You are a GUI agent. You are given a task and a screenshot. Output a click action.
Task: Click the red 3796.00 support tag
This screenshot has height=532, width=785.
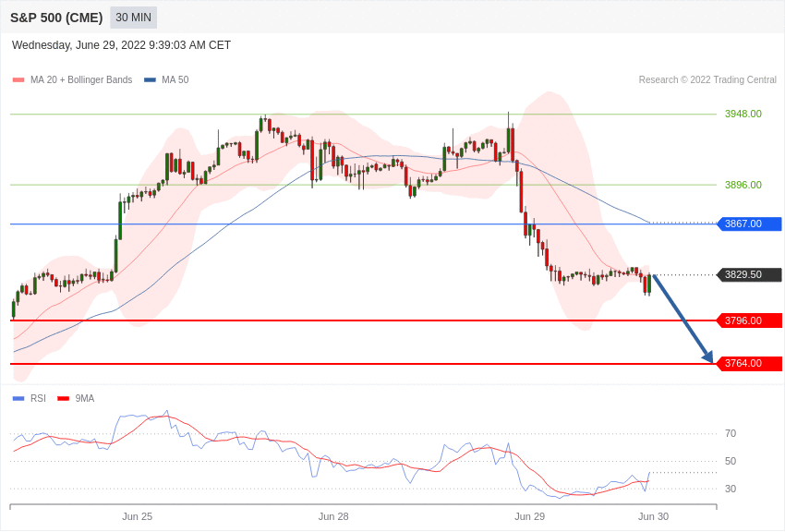[x=750, y=320]
